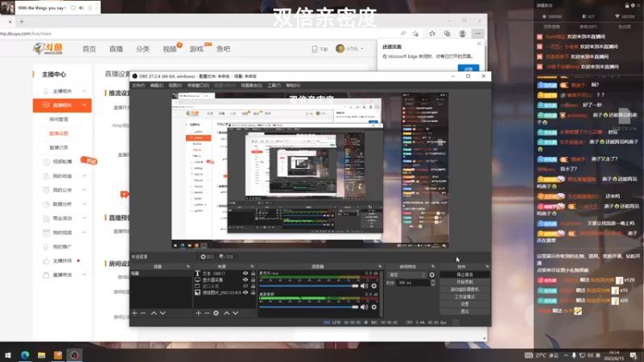Toggle lock for 显示器采集 source
Screen dimensions: 644x362
(253, 280)
